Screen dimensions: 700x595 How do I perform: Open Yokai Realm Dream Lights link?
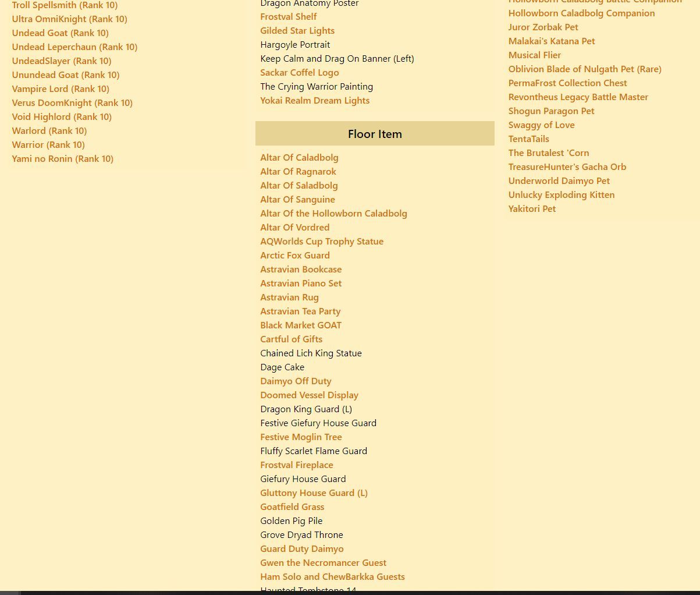click(315, 100)
